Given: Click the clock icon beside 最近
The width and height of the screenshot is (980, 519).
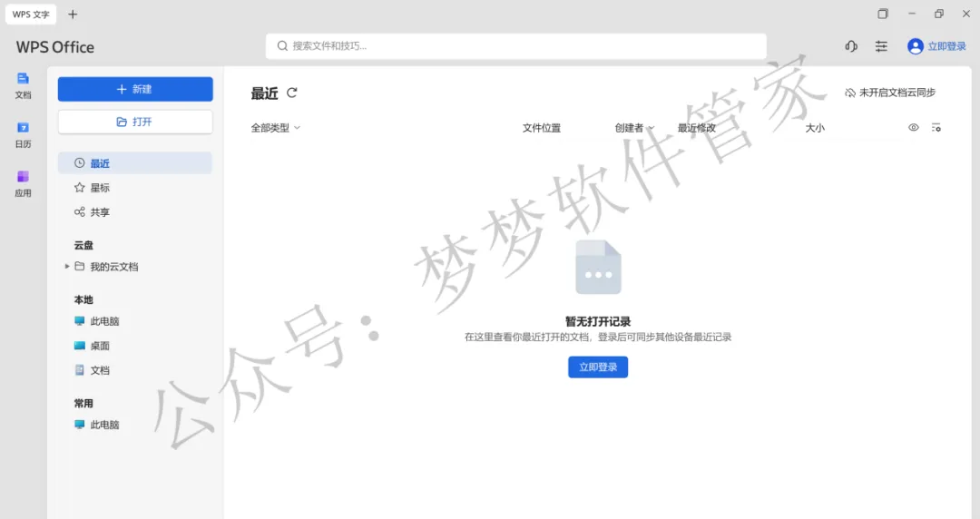Looking at the screenshot, I should coord(79,163).
